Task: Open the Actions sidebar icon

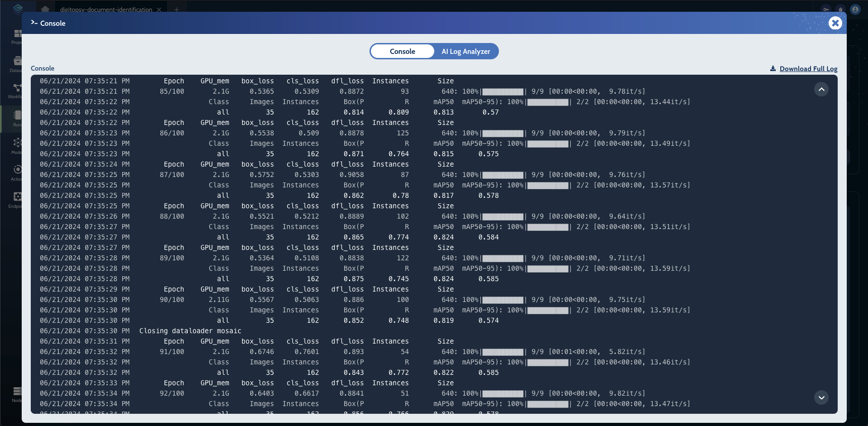Action: pos(17,171)
